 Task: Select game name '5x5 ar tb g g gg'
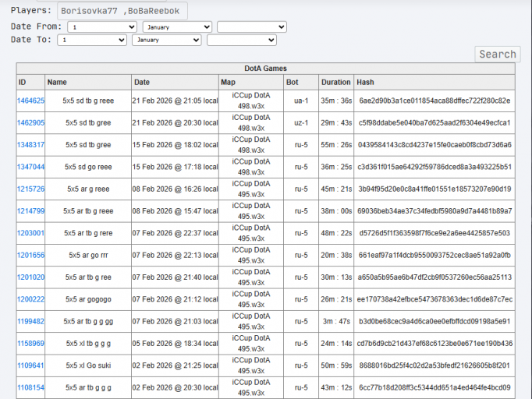(88, 321)
